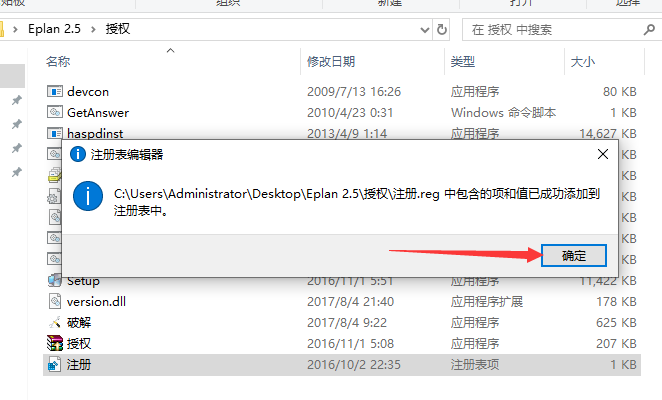Click the 178 KB size cell

click(616, 302)
